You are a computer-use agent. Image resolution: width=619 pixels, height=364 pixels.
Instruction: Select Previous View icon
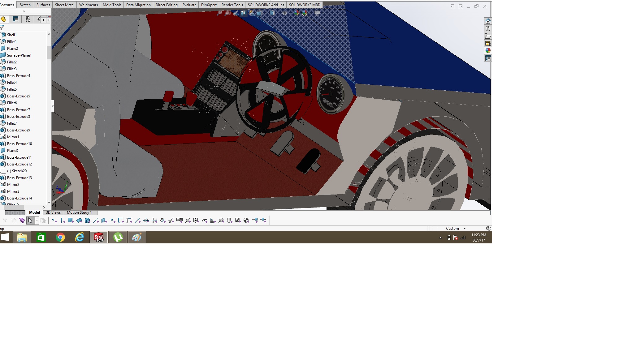(x=236, y=13)
